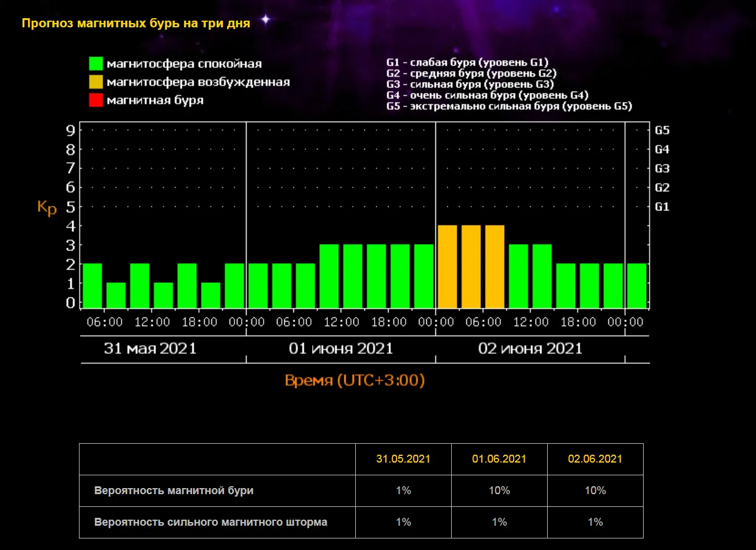Click the sparkle star icon beside the heading
This screenshot has width=756, height=550.
[x=265, y=20]
